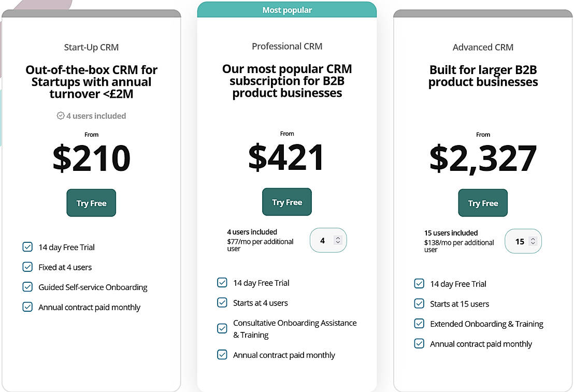Click the Most popular banner tab
Viewport: 574px width, 392px height.
[x=287, y=10]
